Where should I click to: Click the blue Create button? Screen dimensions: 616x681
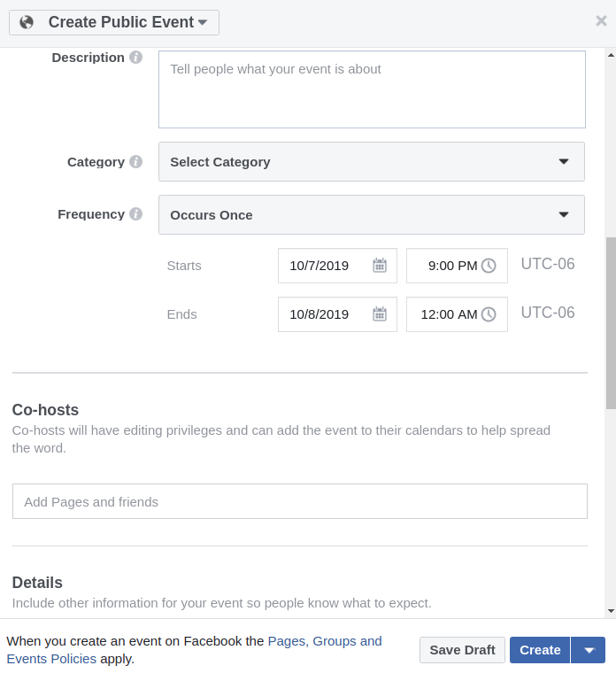click(540, 650)
